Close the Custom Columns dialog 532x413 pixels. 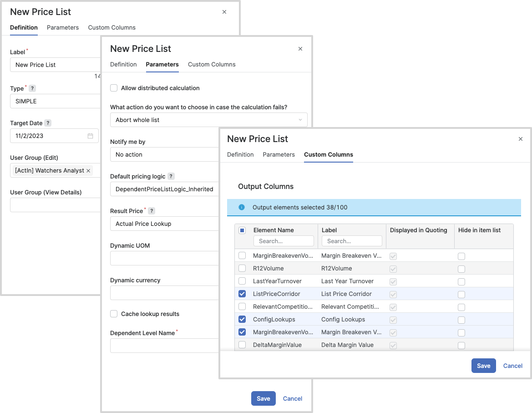tap(520, 139)
